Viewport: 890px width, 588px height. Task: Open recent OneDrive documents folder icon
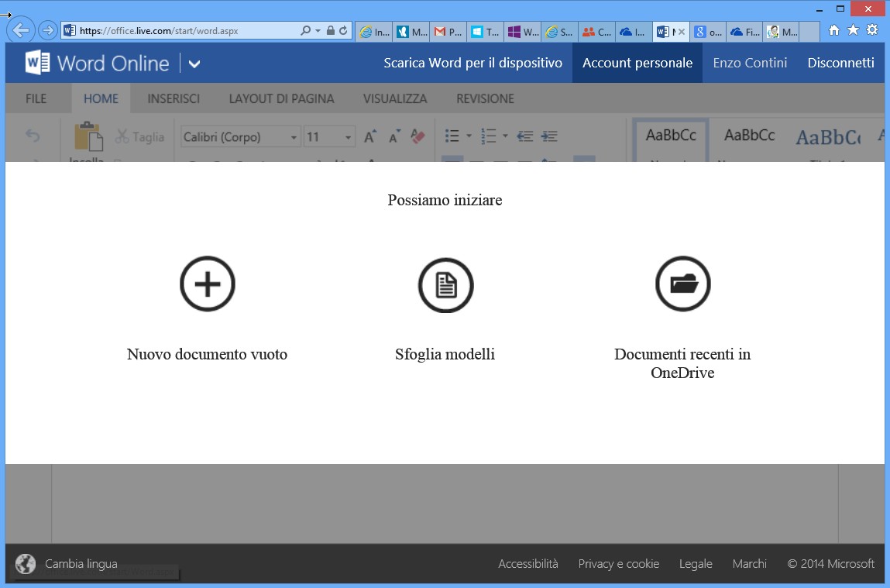682,284
